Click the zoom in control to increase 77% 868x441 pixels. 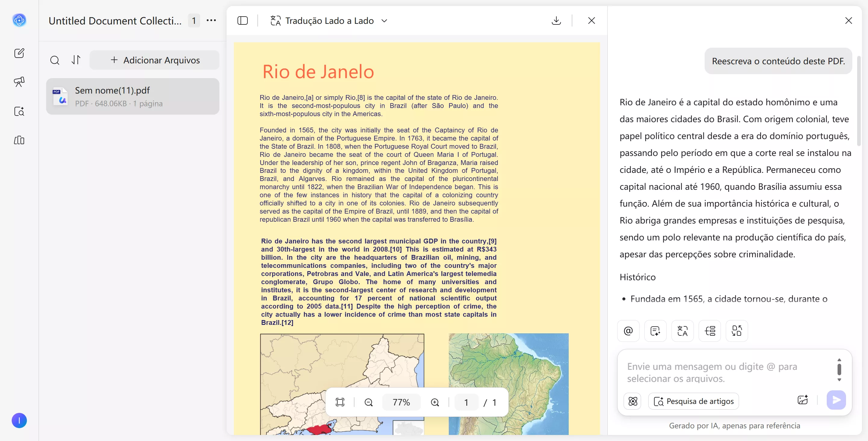[x=435, y=402]
